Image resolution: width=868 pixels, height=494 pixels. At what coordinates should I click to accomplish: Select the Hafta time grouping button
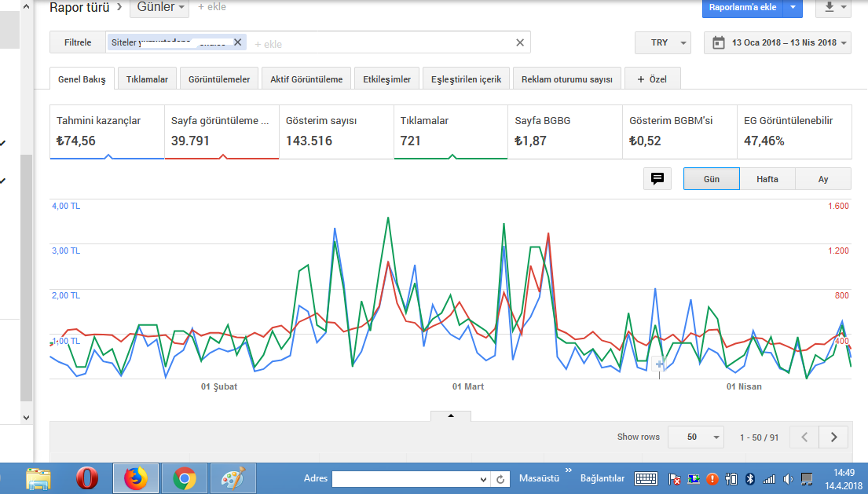tap(767, 179)
